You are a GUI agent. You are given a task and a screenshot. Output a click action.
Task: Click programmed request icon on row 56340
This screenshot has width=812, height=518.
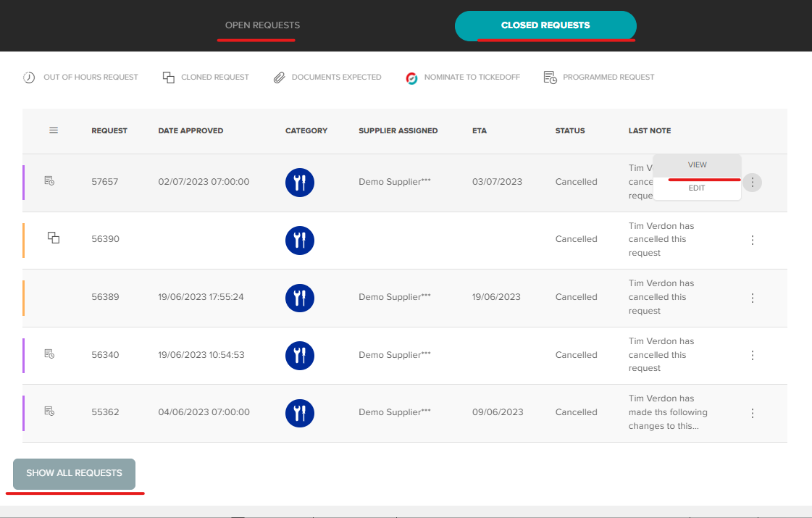pos(49,354)
